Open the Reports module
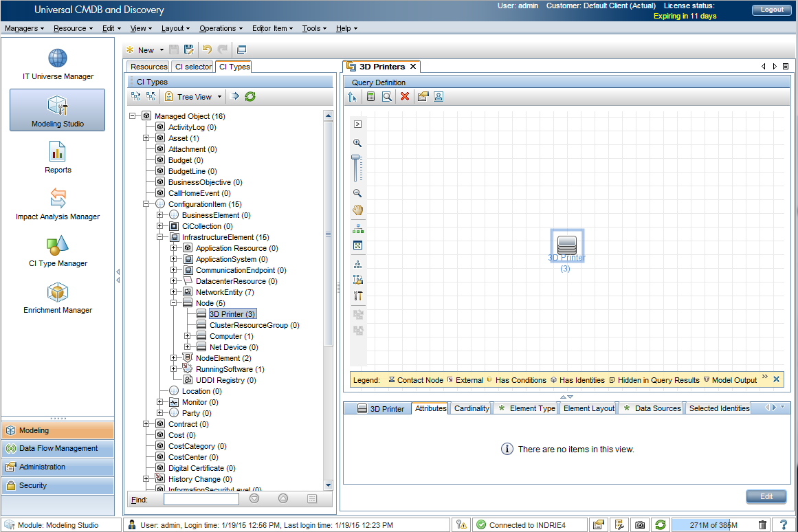Screen dimensions: 798x532 [x=58, y=157]
